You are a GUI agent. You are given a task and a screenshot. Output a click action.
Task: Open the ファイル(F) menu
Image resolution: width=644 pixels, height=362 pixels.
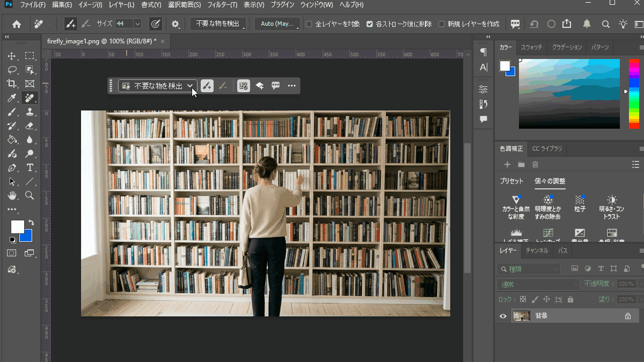coord(33,5)
